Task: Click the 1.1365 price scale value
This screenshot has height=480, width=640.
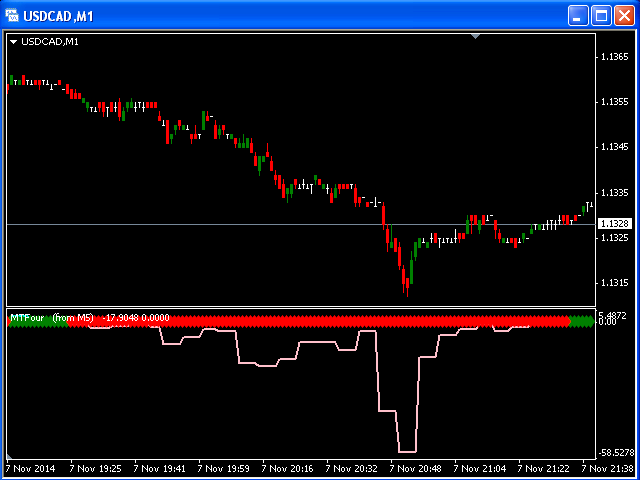Action: pos(613,57)
